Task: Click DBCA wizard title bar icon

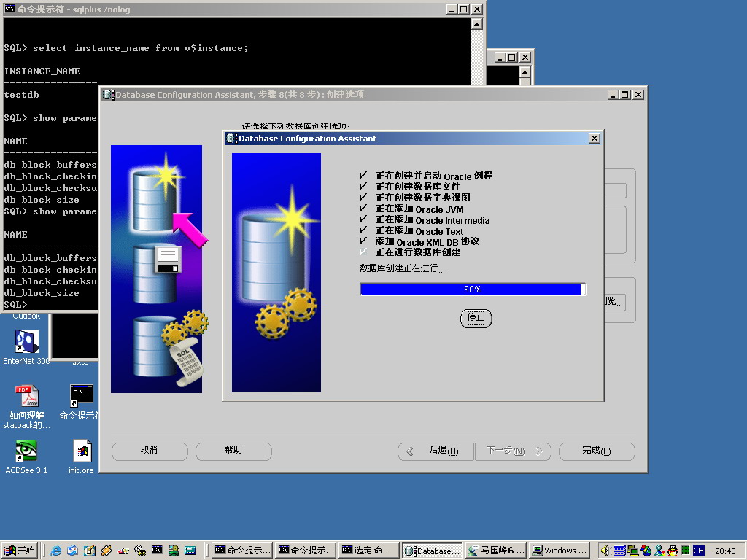Action: click(x=109, y=94)
